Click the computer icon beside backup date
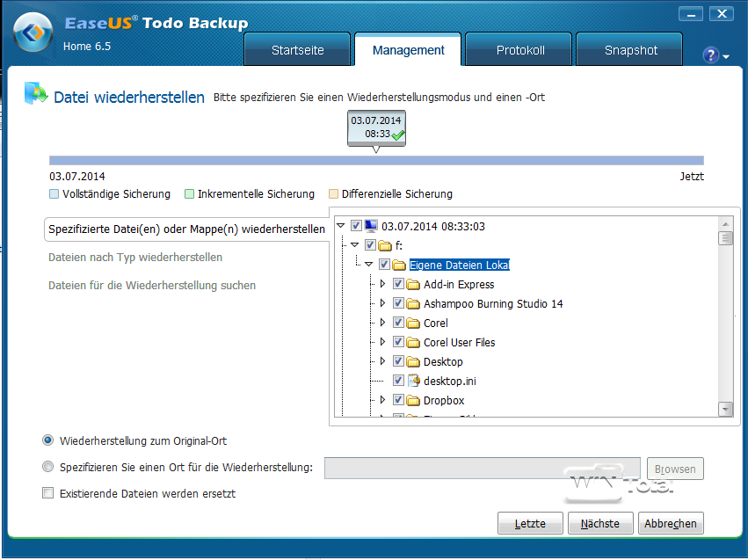The image size is (748, 560). pyautogui.click(x=371, y=227)
